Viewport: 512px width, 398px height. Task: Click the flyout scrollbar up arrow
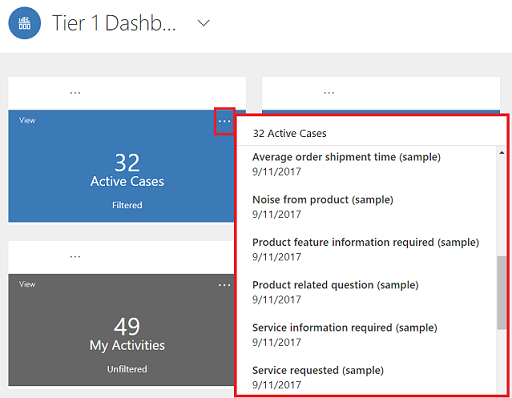tap(501, 153)
